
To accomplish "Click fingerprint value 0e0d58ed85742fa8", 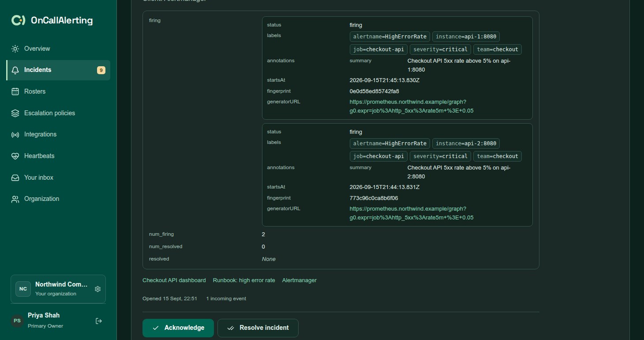I will point(374,91).
